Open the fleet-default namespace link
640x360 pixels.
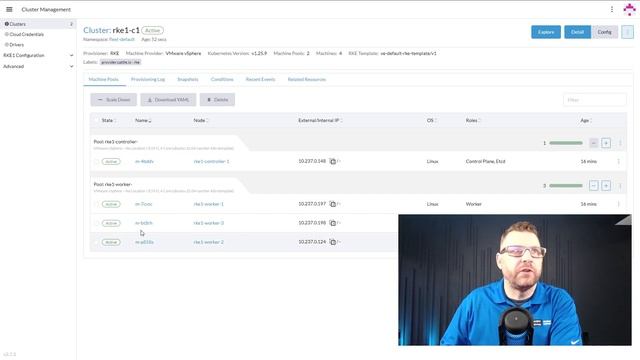click(122, 40)
